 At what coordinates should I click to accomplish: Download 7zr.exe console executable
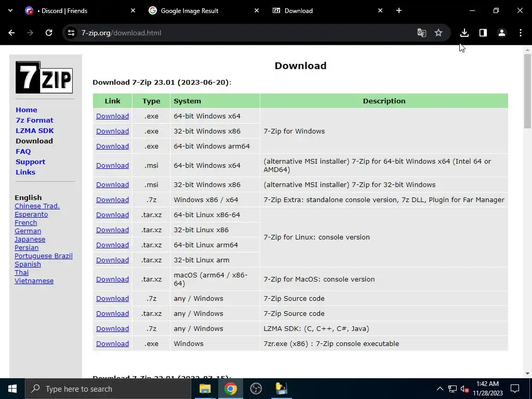pyautogui.click(x=112, y=344)
